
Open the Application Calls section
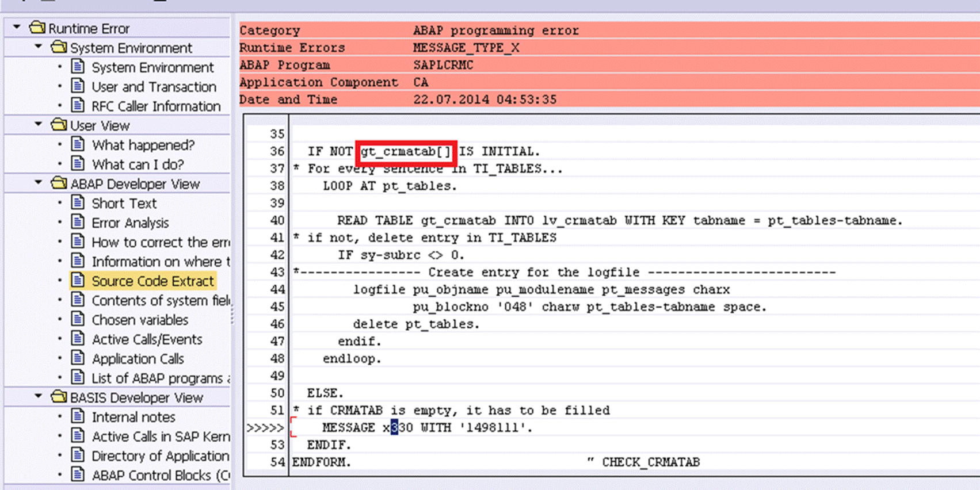[138, 359]
